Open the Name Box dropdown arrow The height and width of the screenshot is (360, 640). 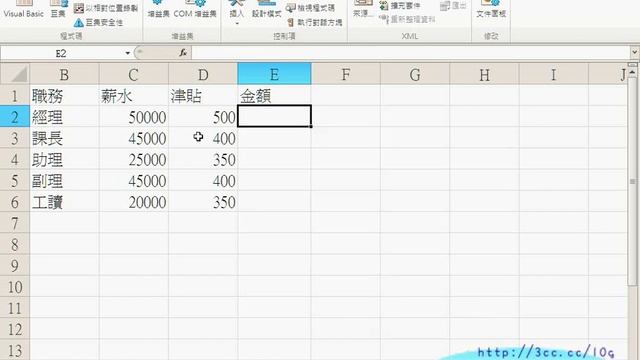point(127,53)
